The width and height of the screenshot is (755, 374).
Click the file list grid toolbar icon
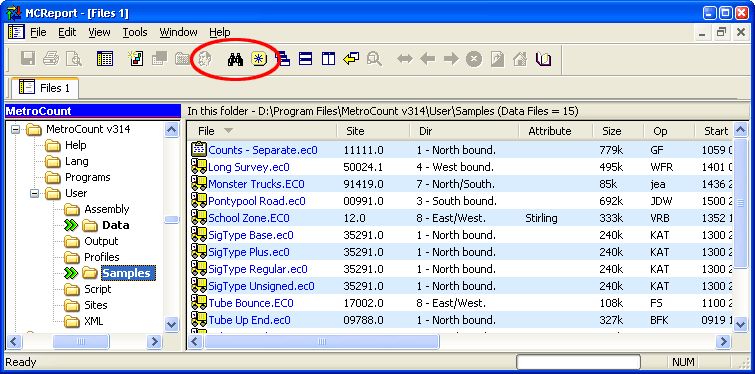[x=105, y=59]
